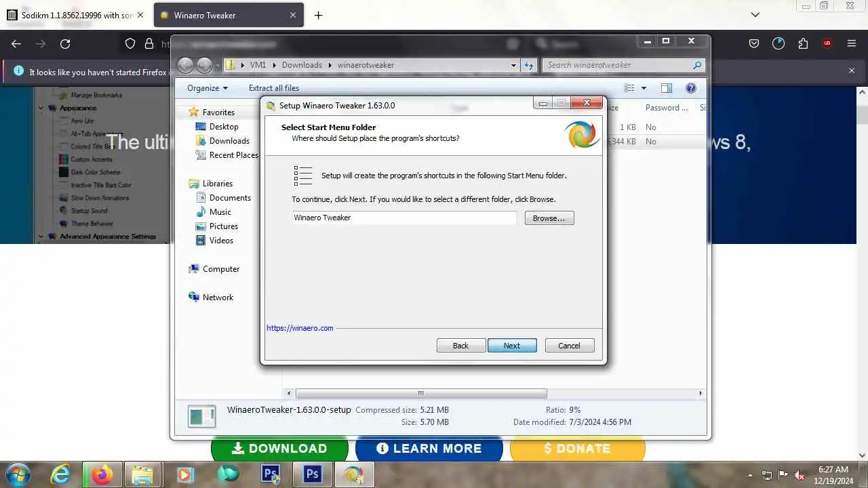The width and height of the screenshot is (868, 488).
Task: Click Browse... to choose a Start Menu folder
Action: tap(549, 218)
